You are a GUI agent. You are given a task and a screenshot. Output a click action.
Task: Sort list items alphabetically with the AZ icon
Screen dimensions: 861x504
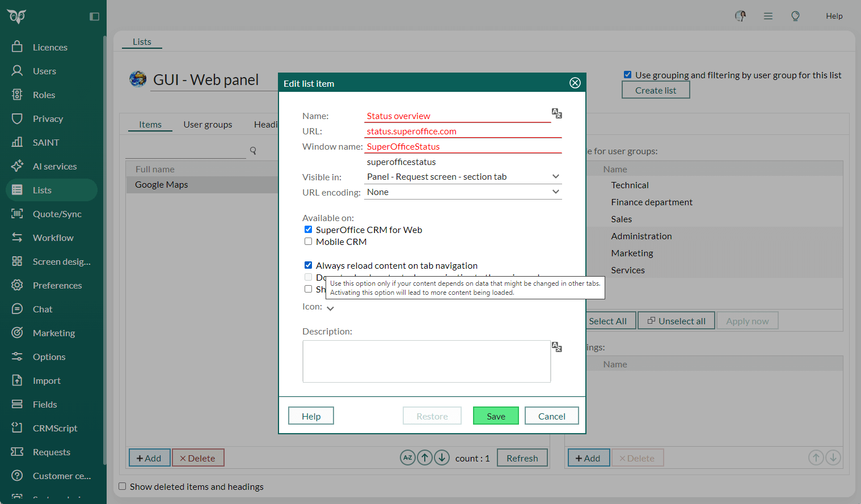(x=408, y=458)
